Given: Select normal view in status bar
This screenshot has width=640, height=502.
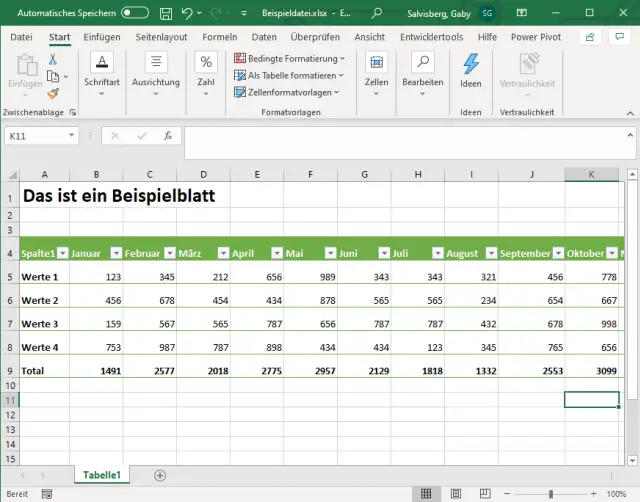Looking at the screenshot, I should 427,494.
